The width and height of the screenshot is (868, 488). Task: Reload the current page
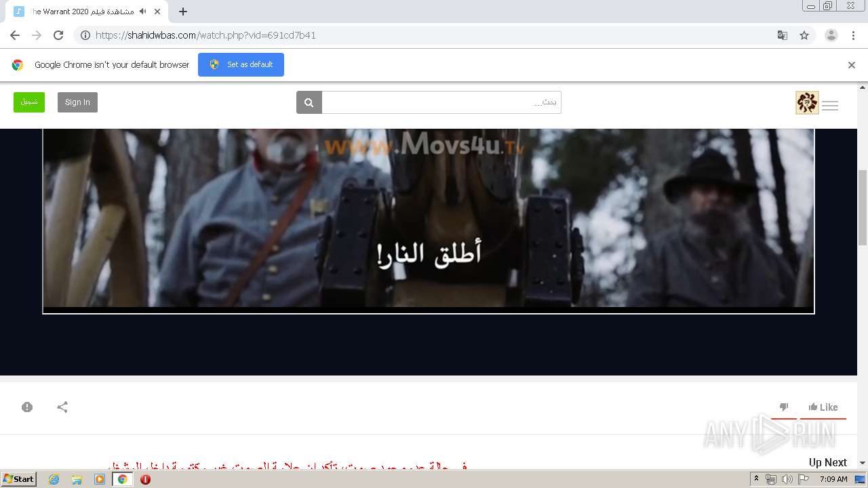(58, 35)
